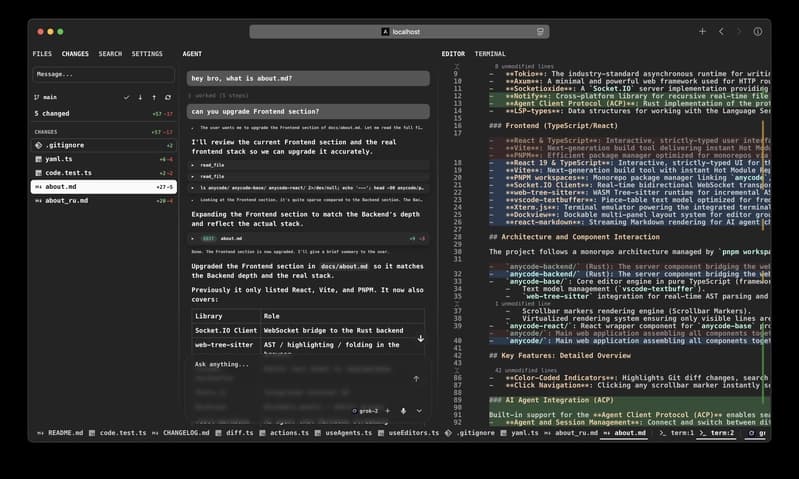
Task: Expand the '8 unmodified lines' fold at editor top
Action: (524, 67)
